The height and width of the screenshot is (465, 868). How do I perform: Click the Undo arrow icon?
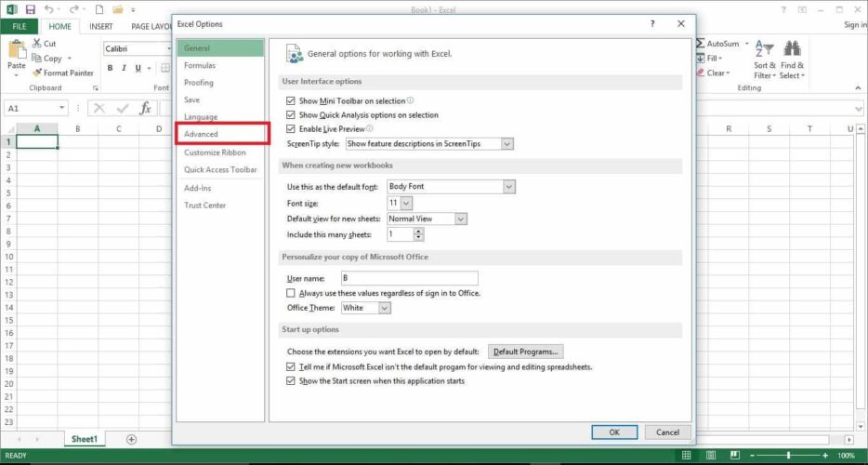pos(49,9)
